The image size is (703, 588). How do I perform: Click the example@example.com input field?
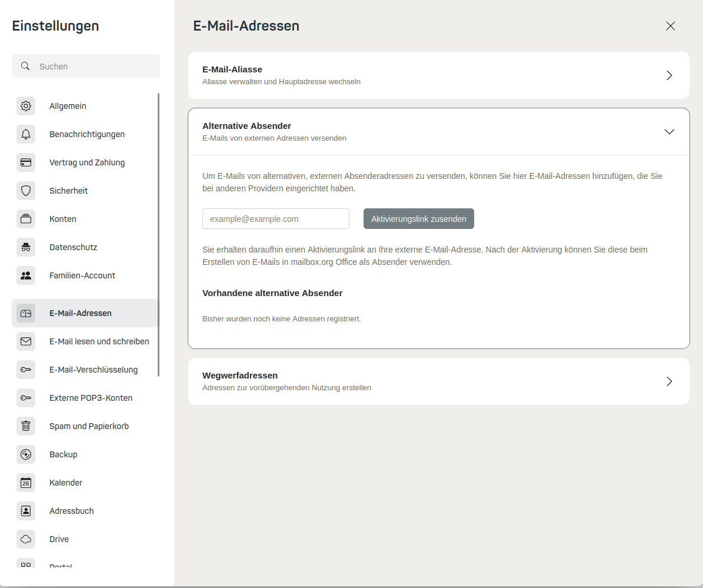pyautogui.click(x=276, y=219)
